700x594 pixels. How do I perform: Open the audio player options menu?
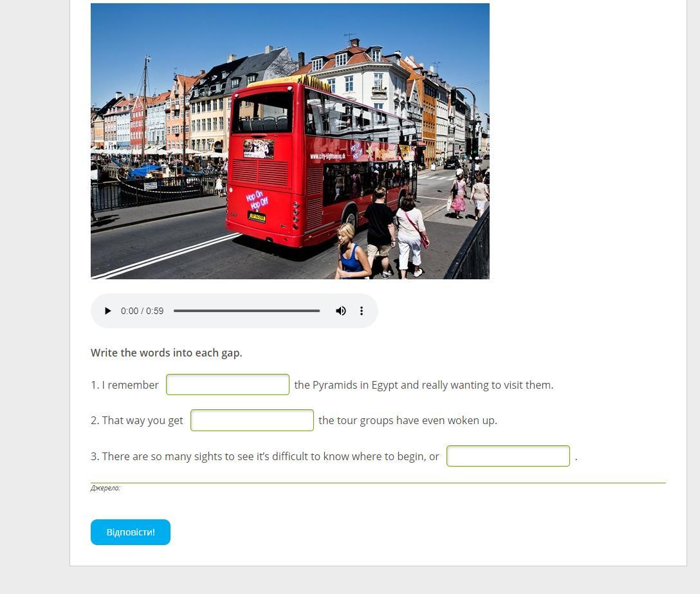pos(362,311)
